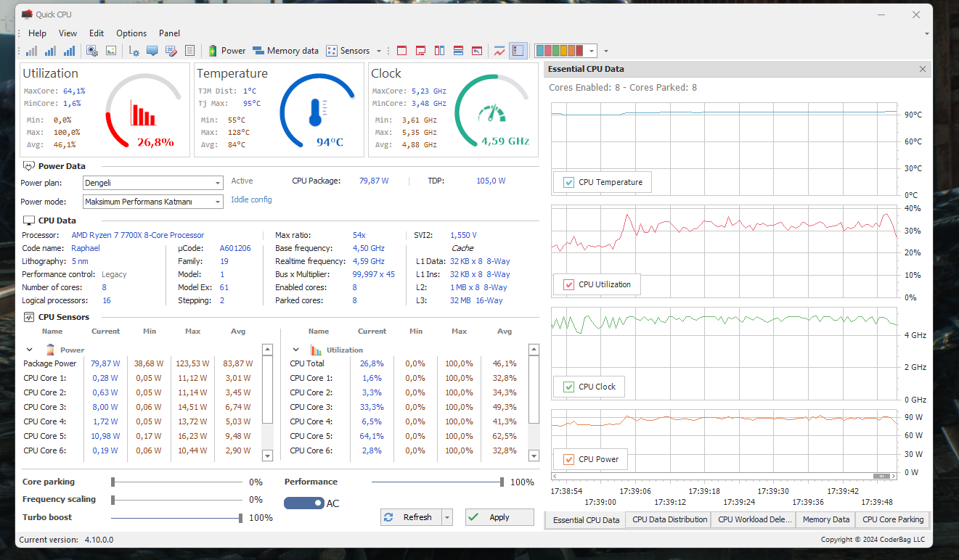This screenshot has width=959, height=560.
Task: Toggle the AC power switch
Action: [304, 503]
